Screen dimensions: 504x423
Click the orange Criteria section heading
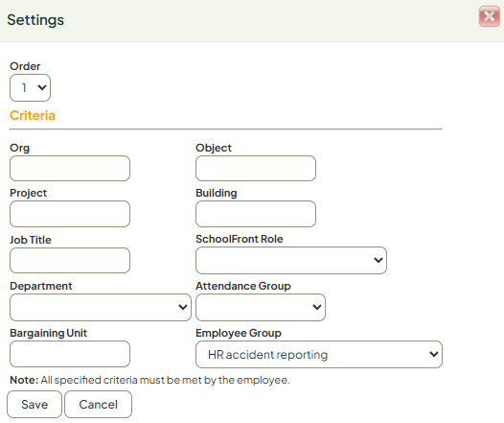click(x=33, y=115)
